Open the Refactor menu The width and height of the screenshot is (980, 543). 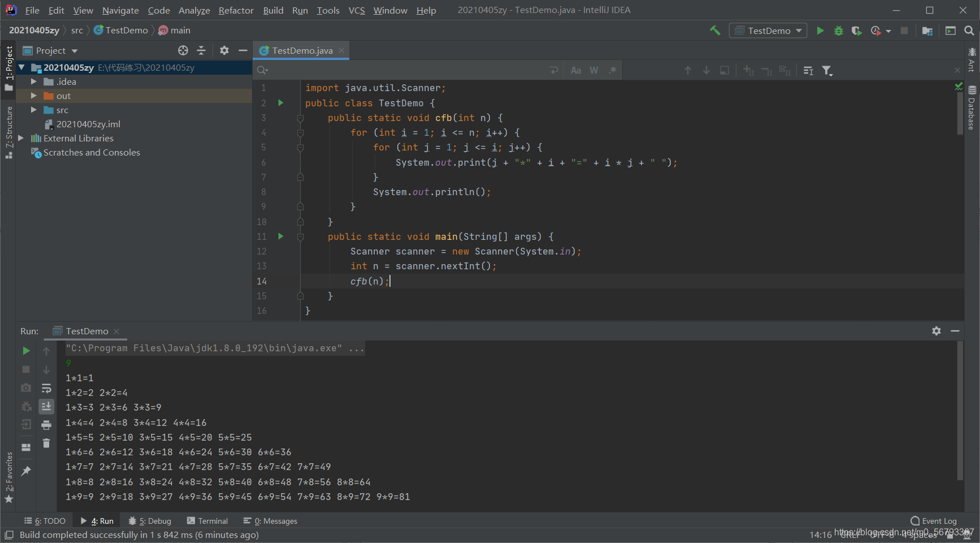(x=236, y=10)
